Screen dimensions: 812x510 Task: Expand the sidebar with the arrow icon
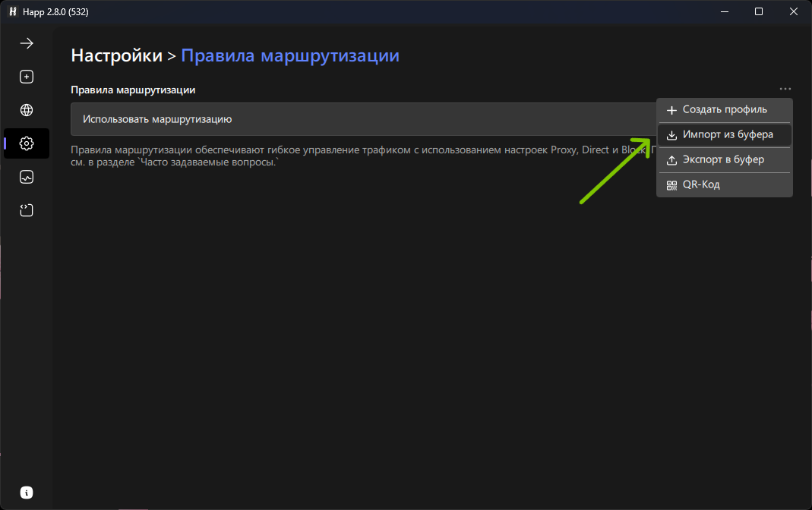tap(27, 44)
